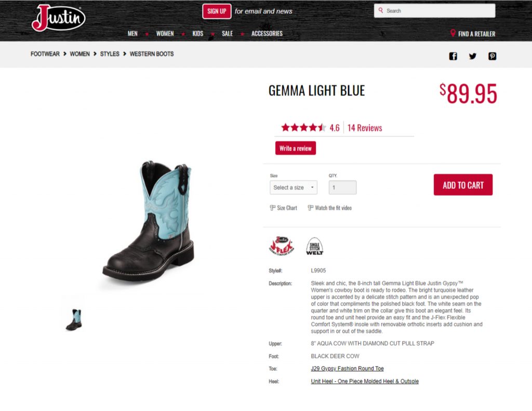
Task: Share the product on Twitter
Action: (473, 56)
